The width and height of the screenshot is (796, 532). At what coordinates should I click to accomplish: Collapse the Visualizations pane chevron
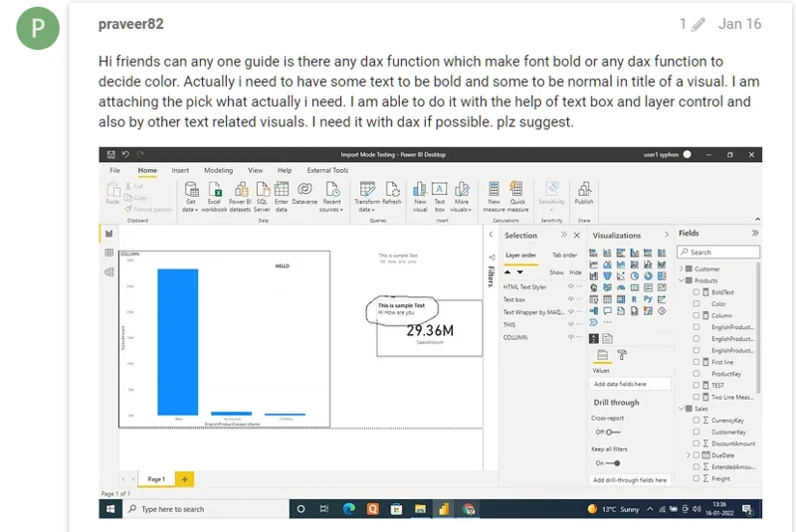[667, 235]
